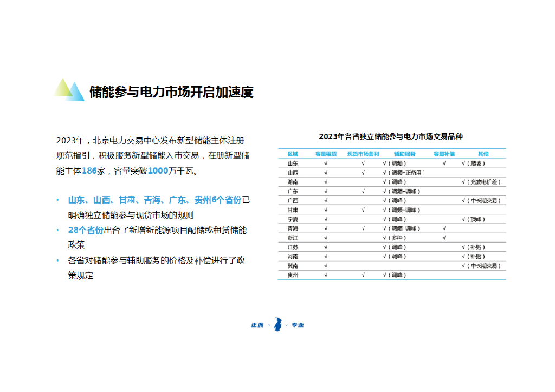Click the √(中长期交易) cell in 冀南 row
This screenshot has width=555, height=392.
[481, 265]
